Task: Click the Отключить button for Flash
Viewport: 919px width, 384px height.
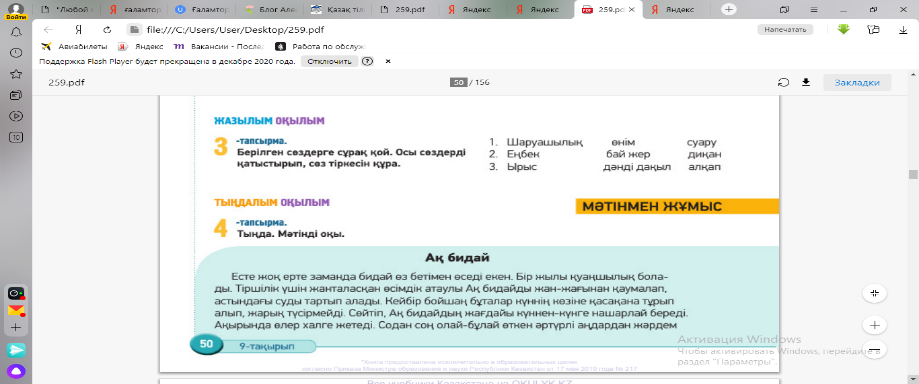Action: tap(329, 61)
